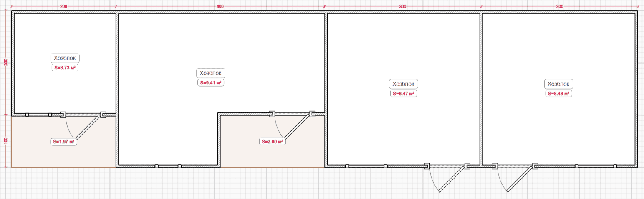644x199 pixels.
Task: Select the exterior door of the S=8.48 room
Action: point(520,179)
